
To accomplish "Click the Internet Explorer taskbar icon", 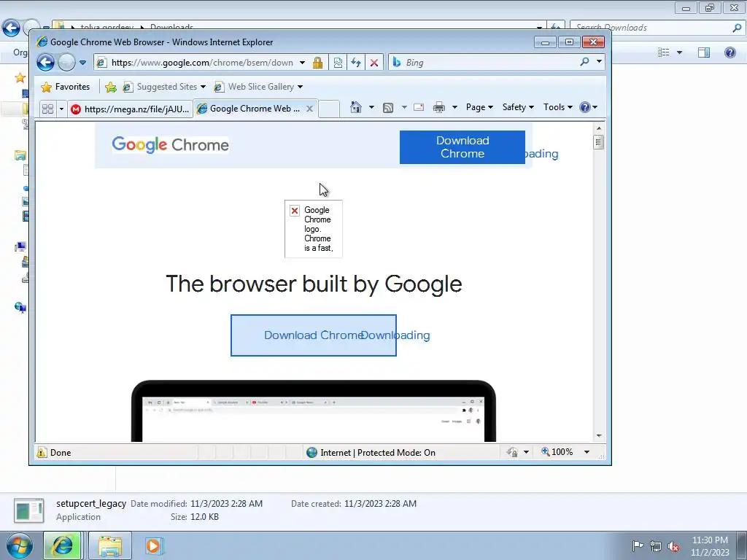I will [63, 545].
